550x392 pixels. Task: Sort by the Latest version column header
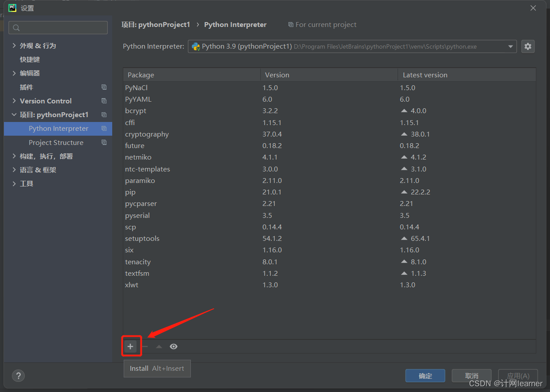(467, 75)
